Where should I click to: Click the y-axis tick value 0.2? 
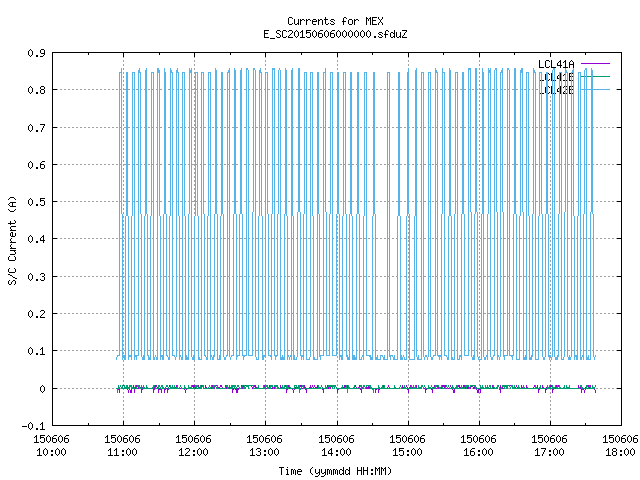(36, 314)
